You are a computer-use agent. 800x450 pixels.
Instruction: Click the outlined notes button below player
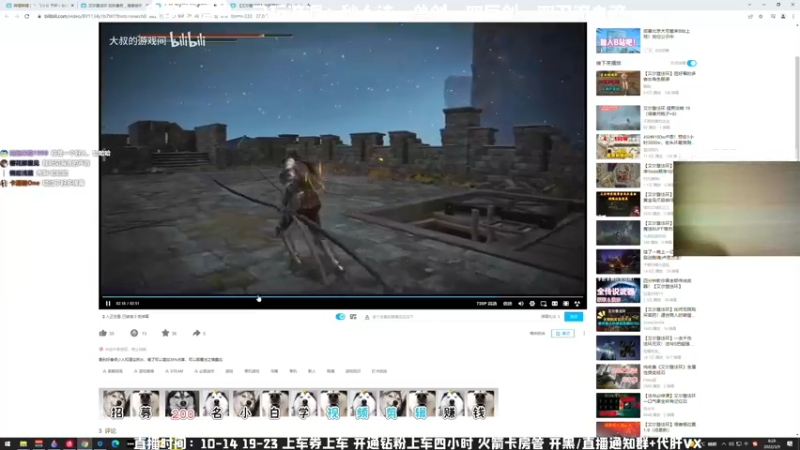563,333
